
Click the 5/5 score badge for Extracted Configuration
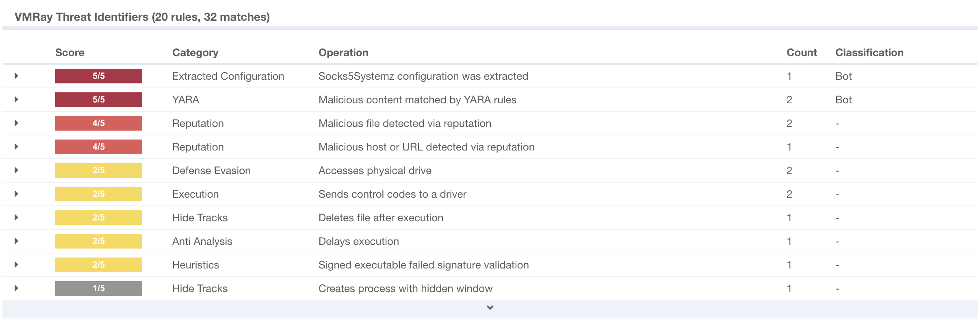coord(99,76)
